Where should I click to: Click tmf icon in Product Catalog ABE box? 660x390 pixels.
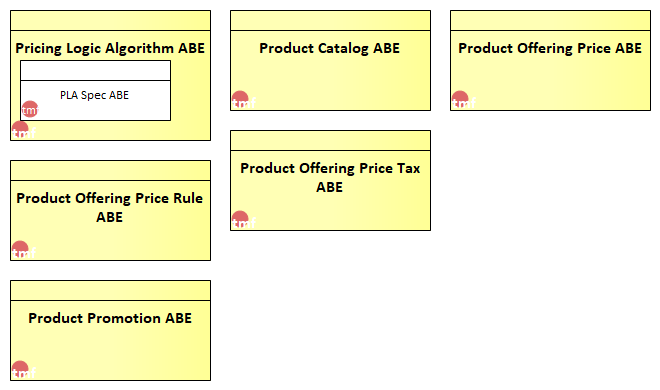point(243,100)
